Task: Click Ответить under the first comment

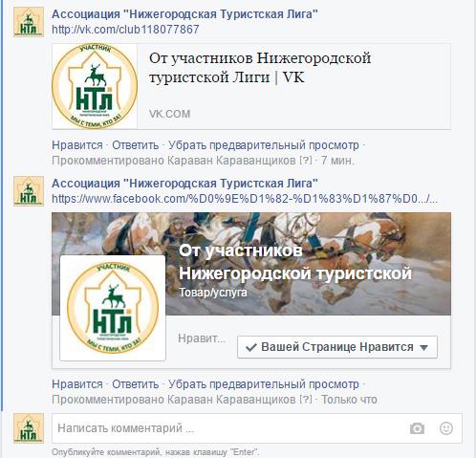Action: coord(135,145)
